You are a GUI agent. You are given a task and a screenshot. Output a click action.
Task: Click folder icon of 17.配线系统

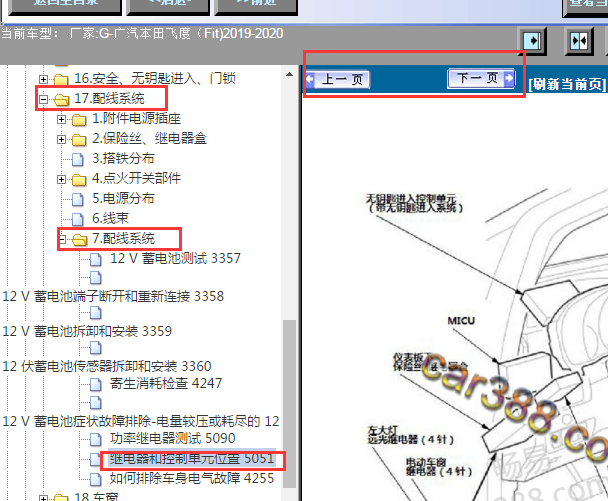61,99
